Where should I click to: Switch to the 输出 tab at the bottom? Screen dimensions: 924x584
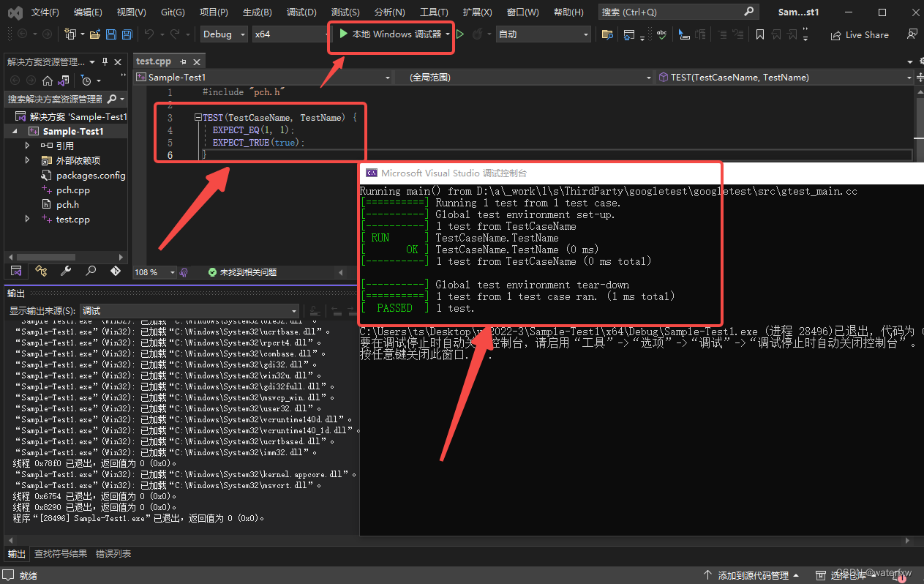(16, 554)
